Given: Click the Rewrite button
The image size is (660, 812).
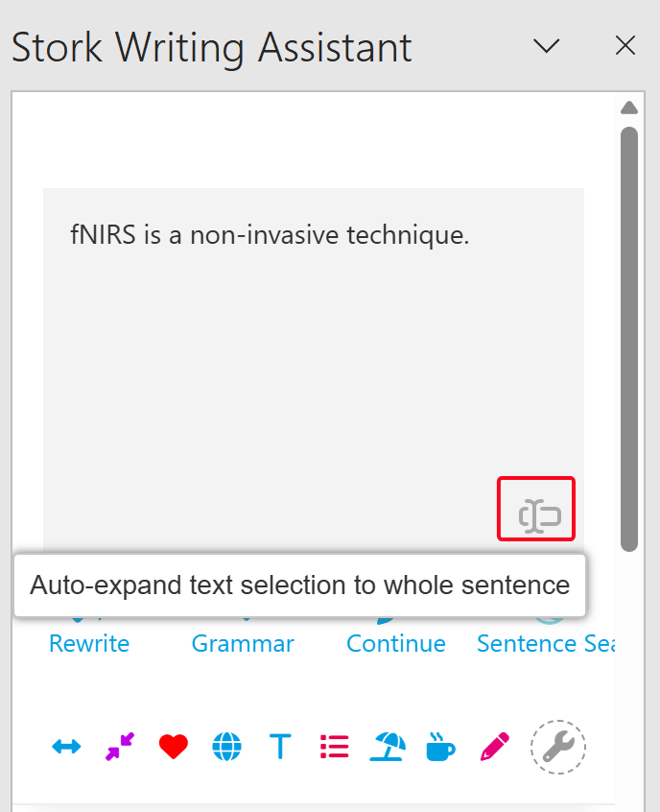Looking at the screenshot, I should point(89,643).
